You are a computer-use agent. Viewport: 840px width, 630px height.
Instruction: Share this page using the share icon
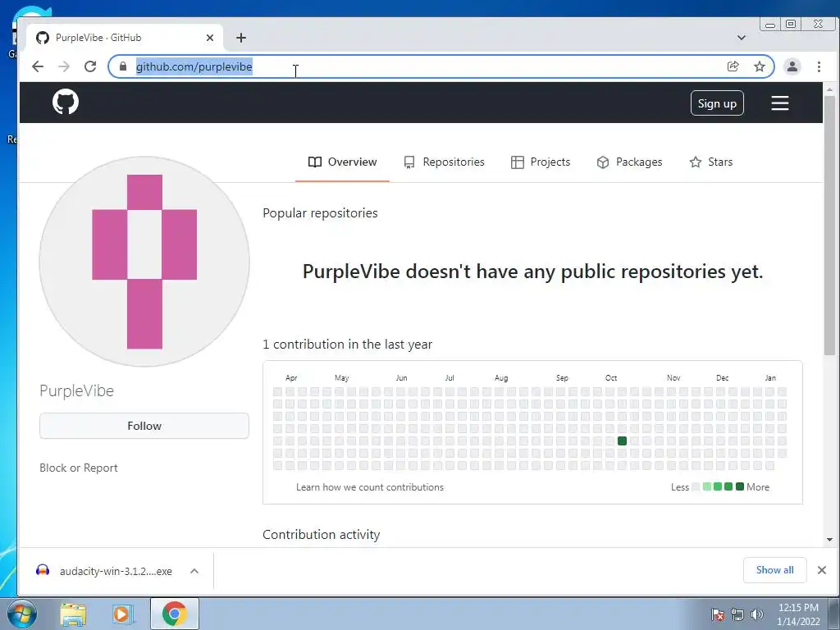coord(733,66)
